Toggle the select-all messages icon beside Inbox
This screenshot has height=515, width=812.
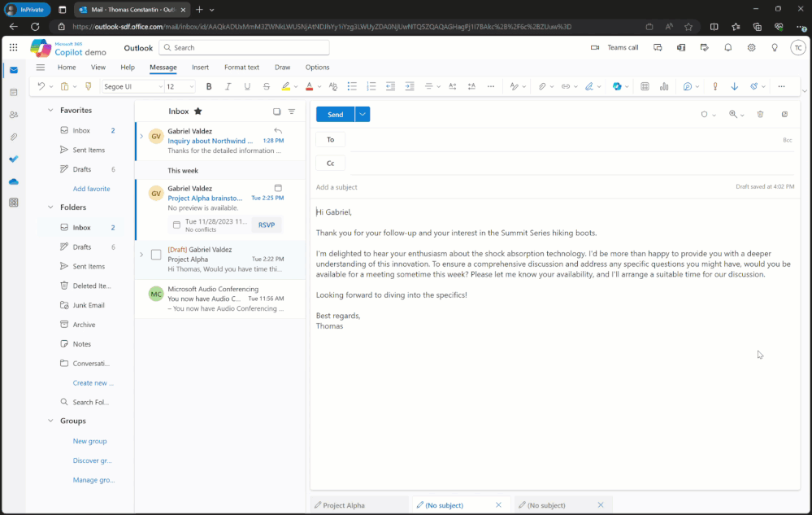276,111
